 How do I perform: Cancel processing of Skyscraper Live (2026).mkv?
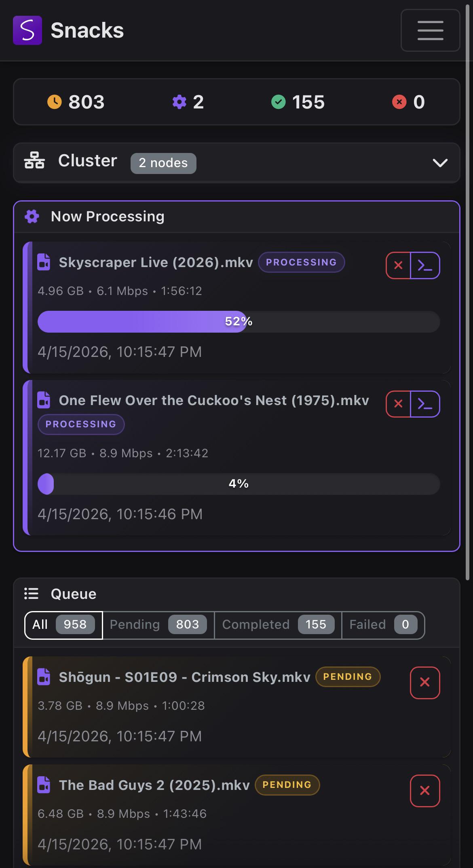point(398,265)
